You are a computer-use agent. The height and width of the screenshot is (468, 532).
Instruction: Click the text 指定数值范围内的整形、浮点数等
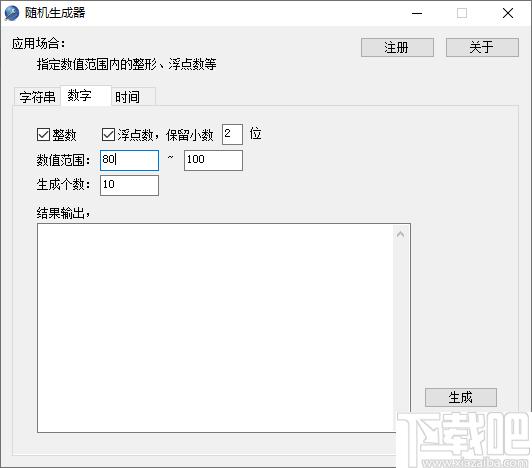[x=127, y=64]
